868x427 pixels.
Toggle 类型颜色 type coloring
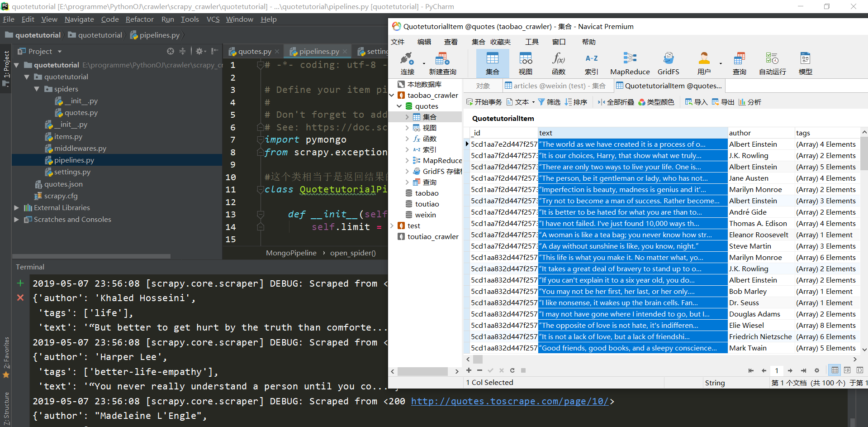pyautogui.click(x=657, y=102)
